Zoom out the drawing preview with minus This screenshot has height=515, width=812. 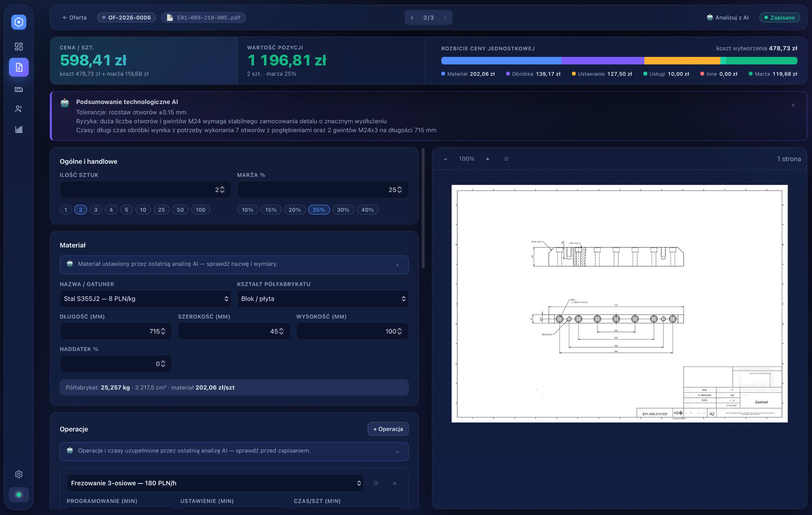(445, 159)
